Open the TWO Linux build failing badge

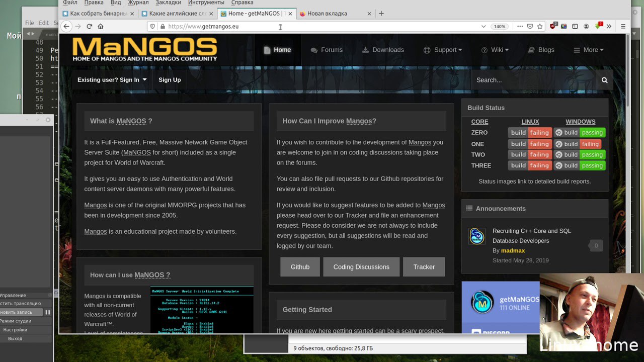(530, 155)
